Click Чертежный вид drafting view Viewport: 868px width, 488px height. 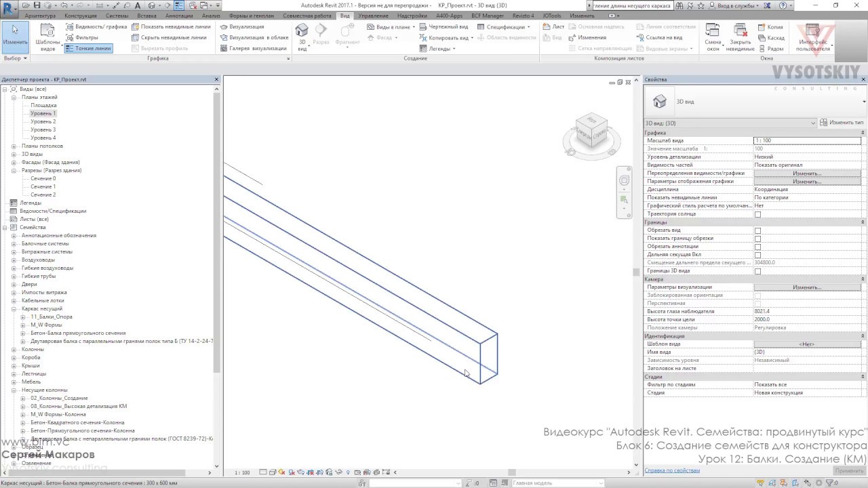click(x=443, y=27)
